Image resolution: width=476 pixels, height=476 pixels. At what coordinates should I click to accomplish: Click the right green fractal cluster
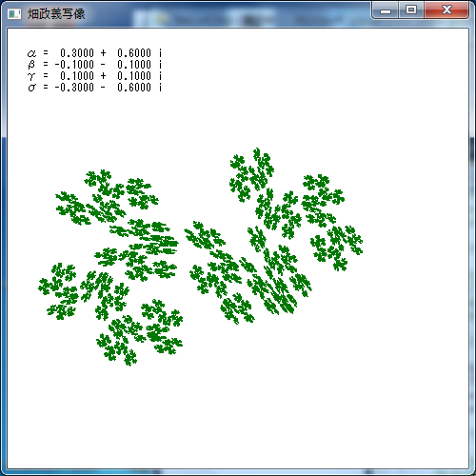[273, 236]
